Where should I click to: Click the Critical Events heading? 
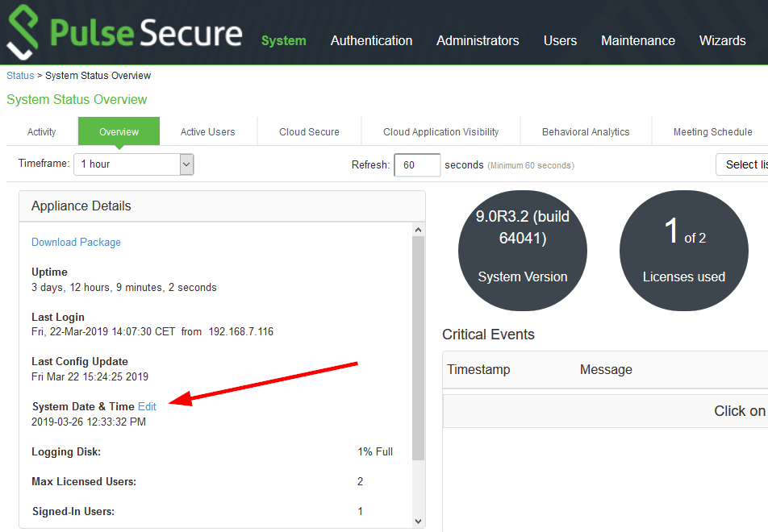(488, 335)
